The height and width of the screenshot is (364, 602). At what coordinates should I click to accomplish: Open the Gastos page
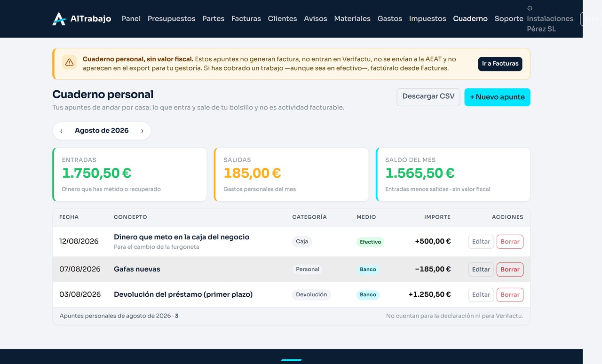[390, 19]
